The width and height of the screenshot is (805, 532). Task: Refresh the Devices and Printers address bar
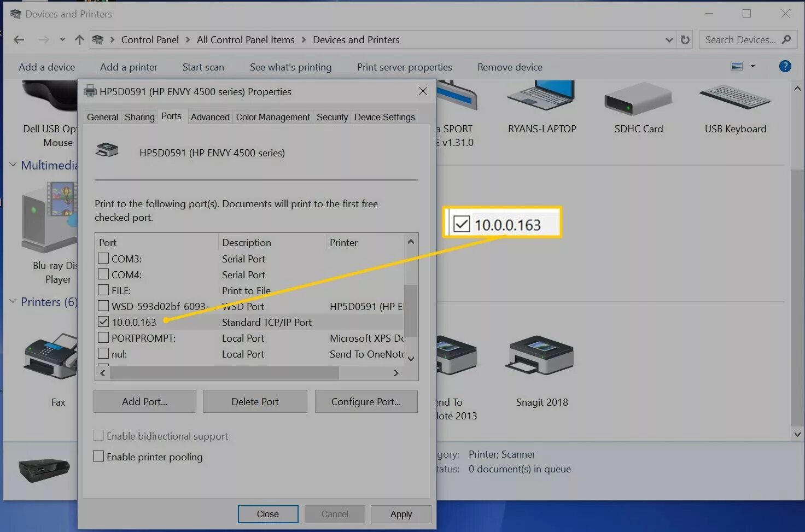tap(685, 39)
